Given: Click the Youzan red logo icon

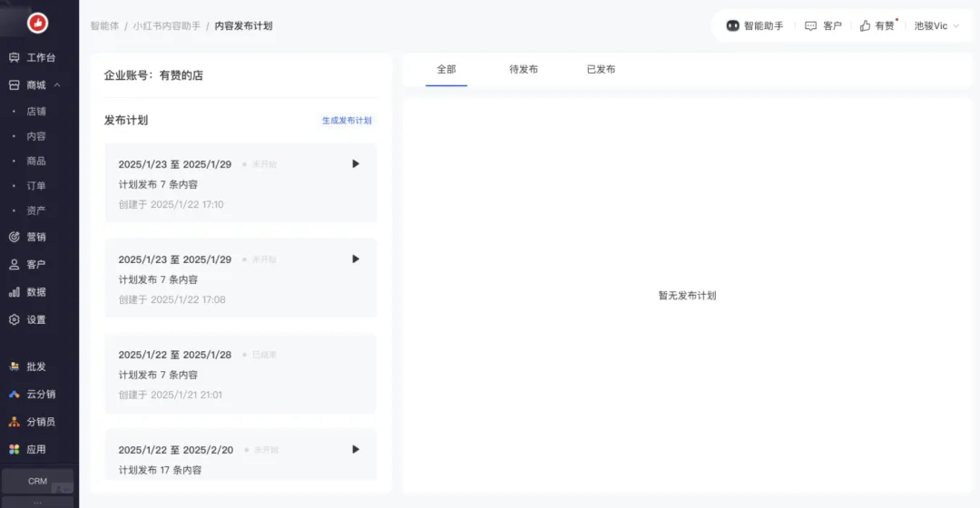Looking at the screenshot, I should (38, 24).
